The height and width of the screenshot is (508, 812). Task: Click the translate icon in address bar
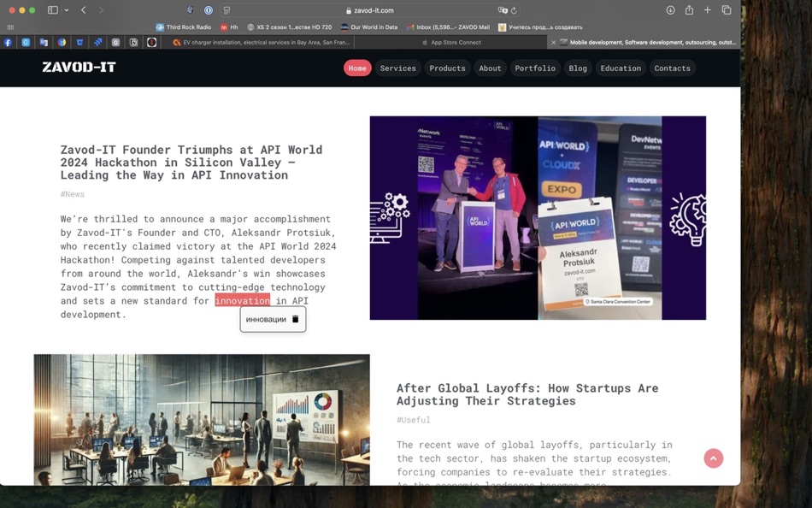(502, 10)
